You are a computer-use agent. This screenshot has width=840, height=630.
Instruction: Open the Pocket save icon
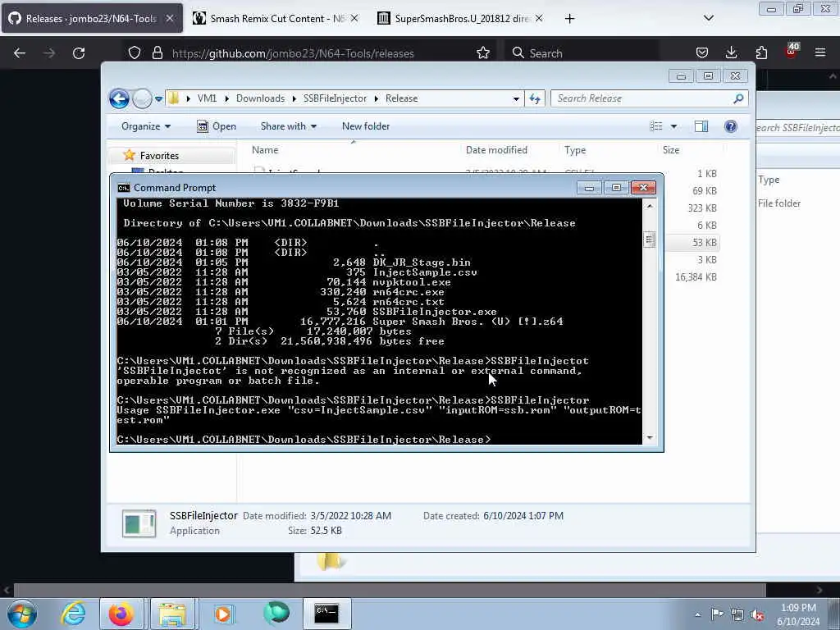(702, 53)
